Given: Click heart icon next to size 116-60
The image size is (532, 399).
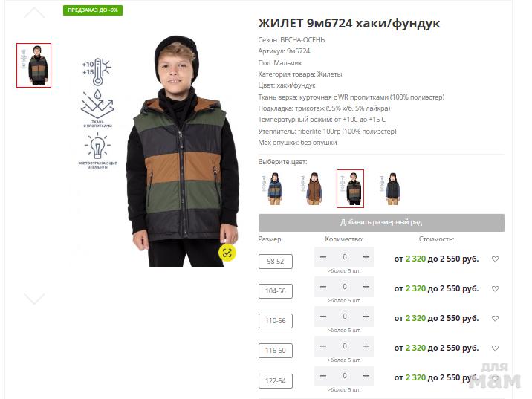Looking at the screenshot, I should (x=495, y=348).
